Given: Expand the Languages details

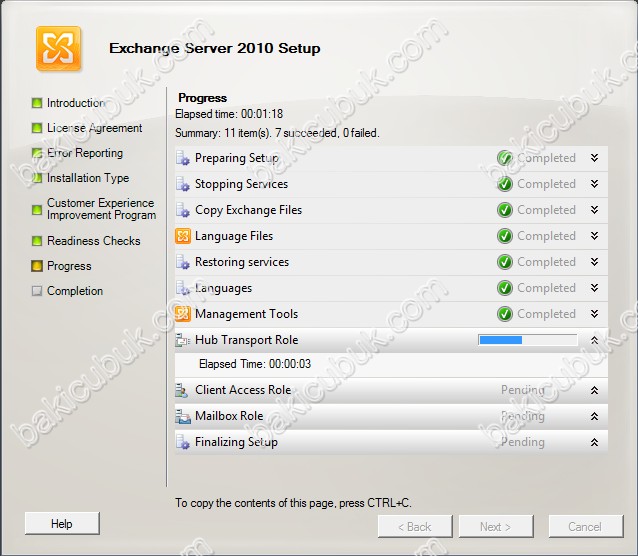Looking at the screenshot, I should (x=594, y=288).
